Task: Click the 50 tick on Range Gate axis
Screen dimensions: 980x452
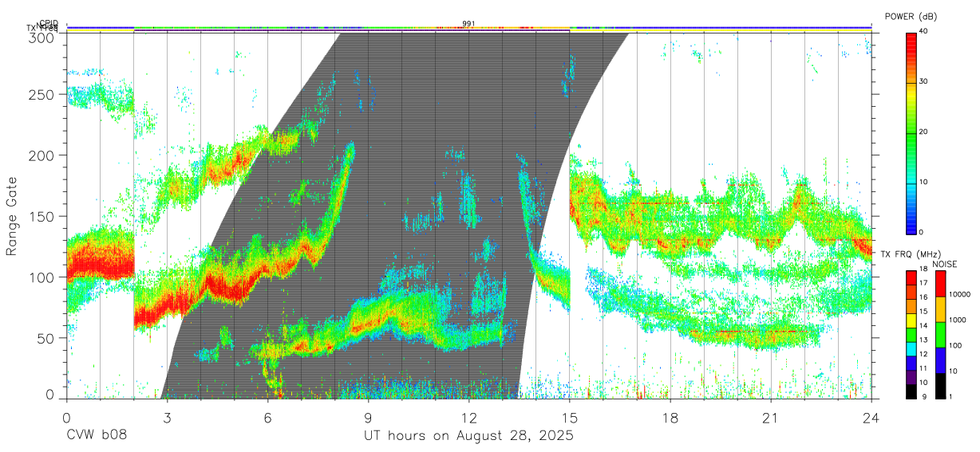Action: (46, 338)
